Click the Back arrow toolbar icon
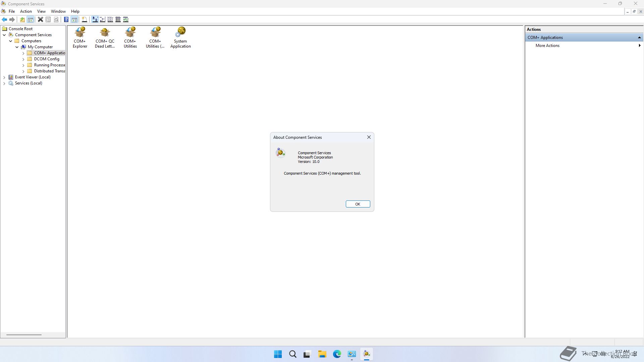The width and height of the screenshot is (644, 362). tap(4, 19)
